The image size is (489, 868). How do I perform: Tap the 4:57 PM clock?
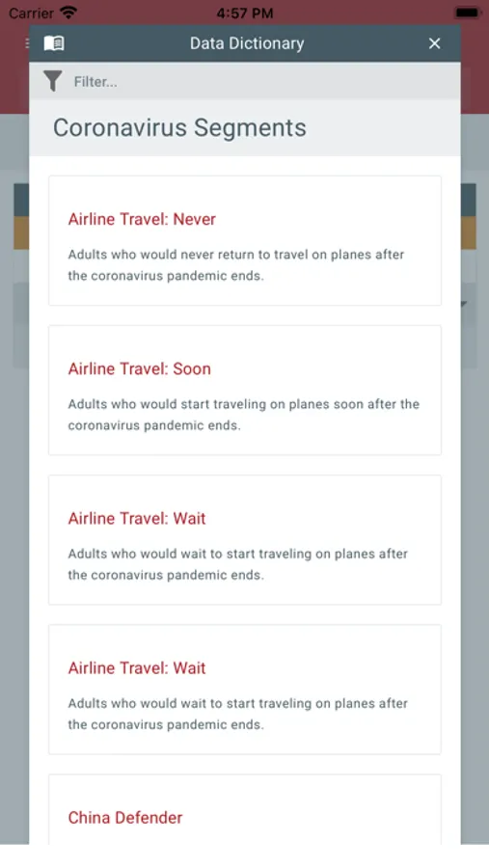(245, 13)
